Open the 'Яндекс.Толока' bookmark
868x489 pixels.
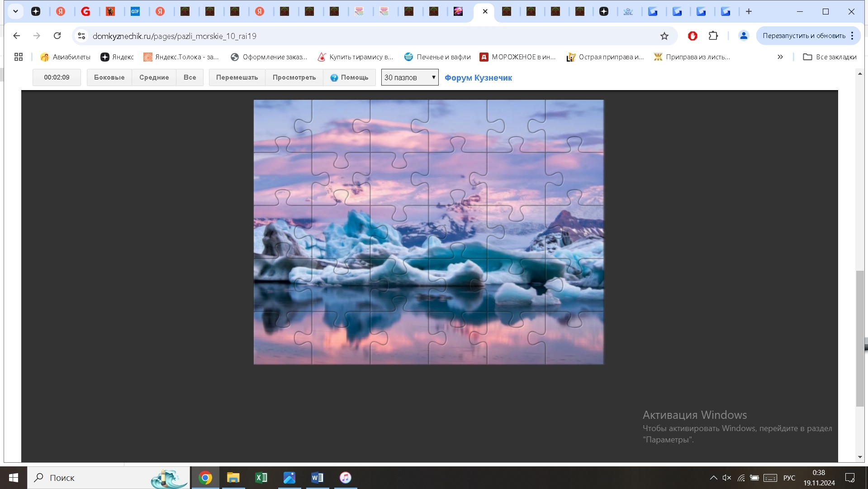(x=181, y=57)
